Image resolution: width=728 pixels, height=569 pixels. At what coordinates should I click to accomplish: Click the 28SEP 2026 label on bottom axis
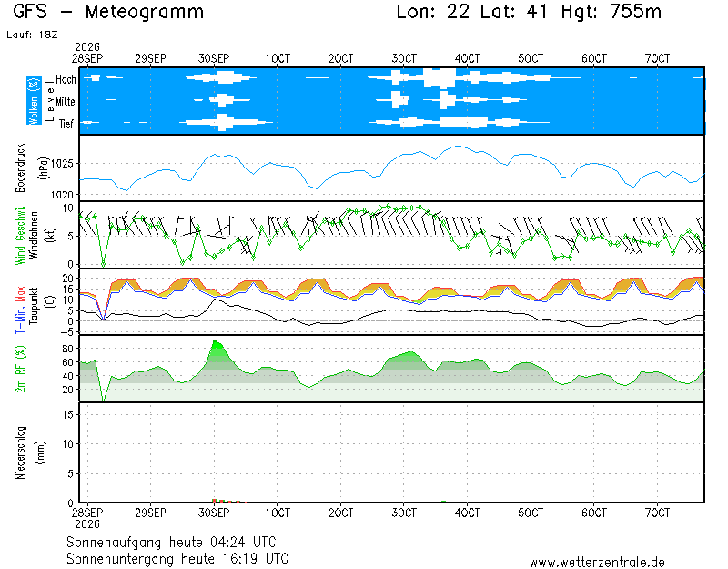click(x=87, y=518)
